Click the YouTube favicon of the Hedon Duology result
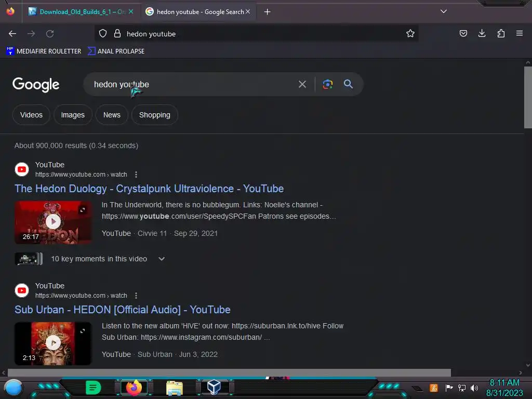 click(x=22, y=169)
